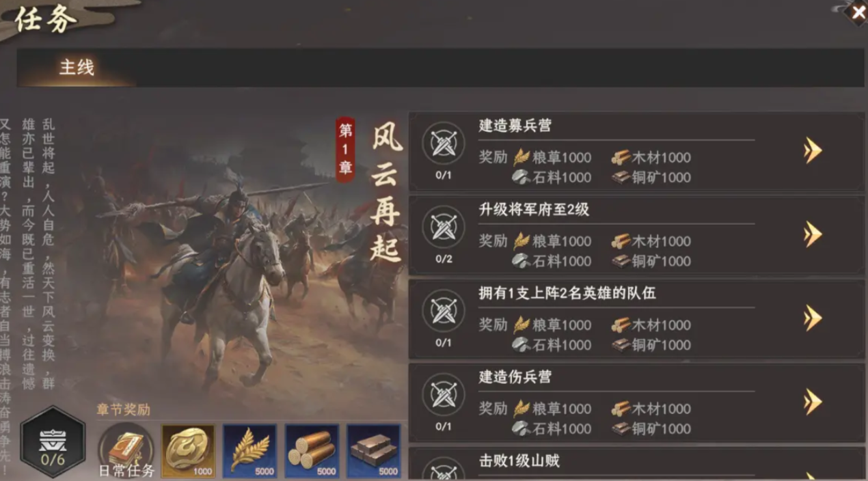
Task: Click the 建造募兵营 task title
Action: [515, 126]
